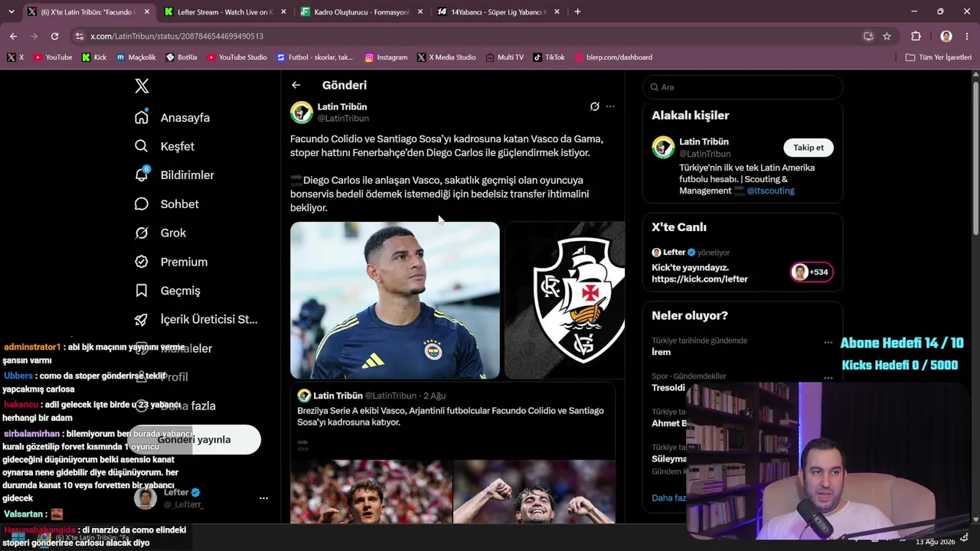Click the X logo in the sidebar

(x=142, y=86)
